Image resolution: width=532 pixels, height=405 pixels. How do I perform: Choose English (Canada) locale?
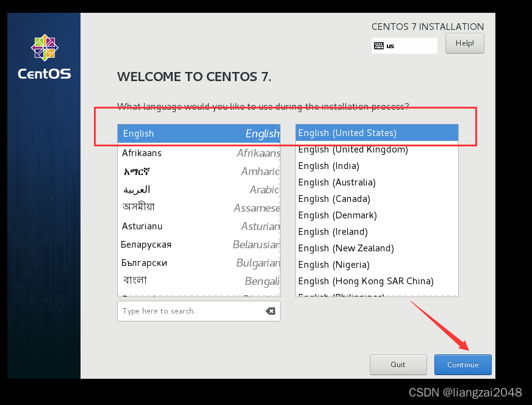tap(377, 199)
